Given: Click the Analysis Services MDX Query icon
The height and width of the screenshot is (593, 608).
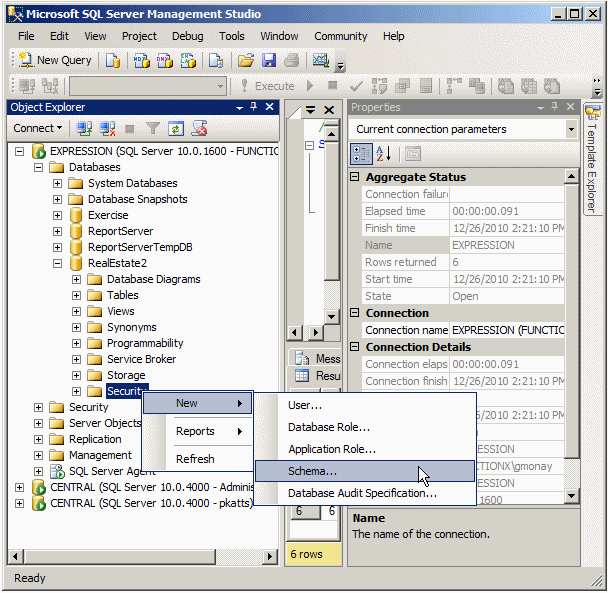Looking at the screenshot, I should 142,61.
